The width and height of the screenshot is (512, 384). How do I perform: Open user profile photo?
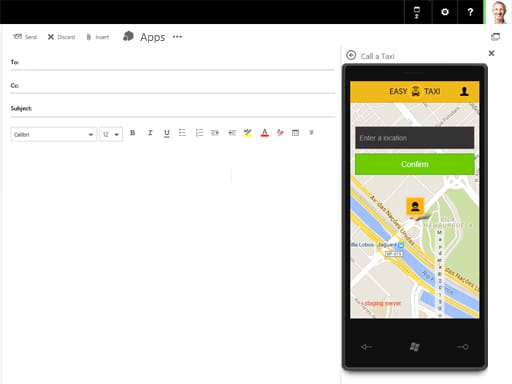(x=499, y=12)
